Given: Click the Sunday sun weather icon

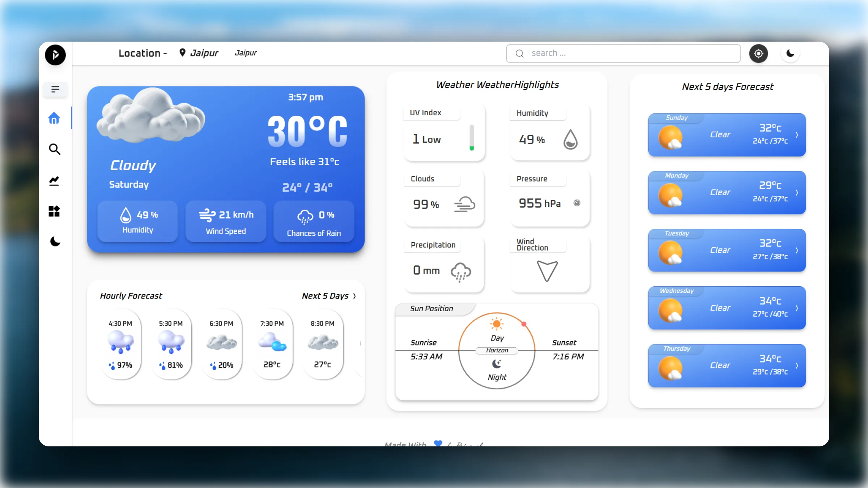Looking at the screenshot, I should [x=671, y=137].
